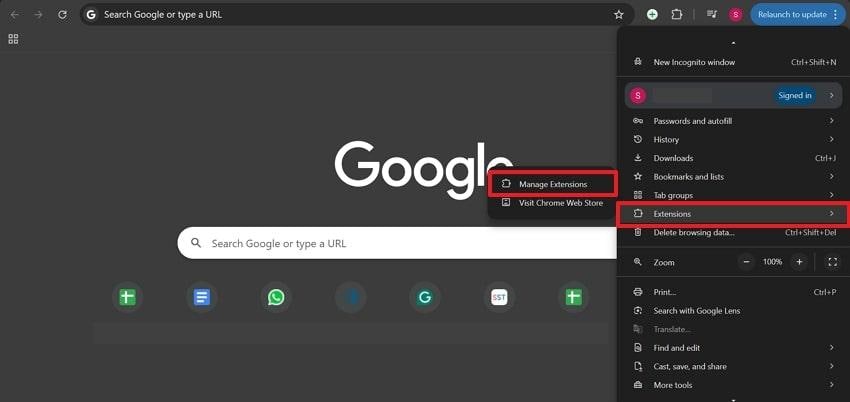The image size is (850, 402).
Task: Open the profile avatar S in toolbar
Action: pyautogui.click(x=735, y=15)
